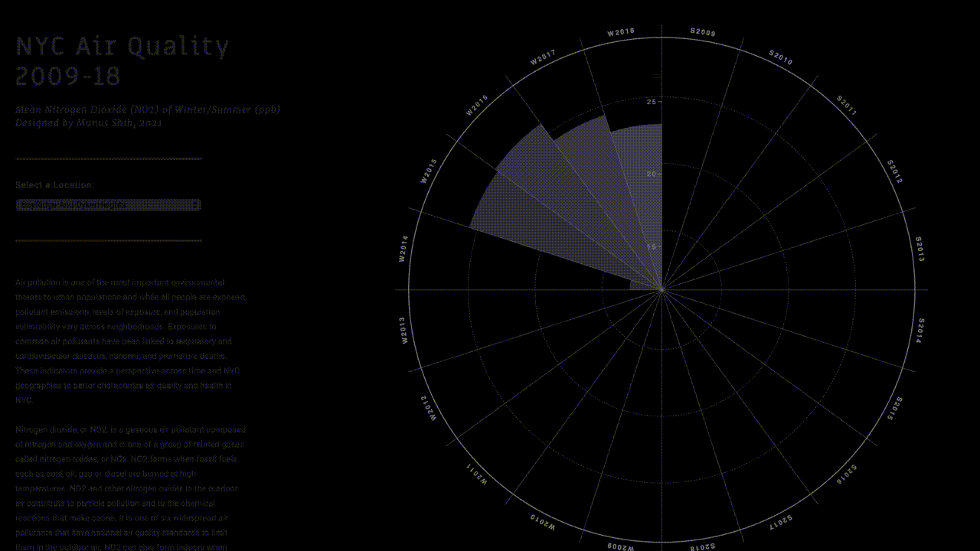Click the paragraph starting Air pollution is one
The width and height of the screenshot is (980, 551).
tap(130, 341)
